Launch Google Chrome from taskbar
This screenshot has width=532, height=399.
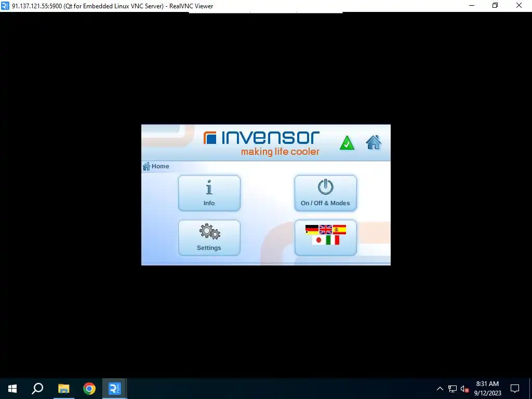(89, 389)
